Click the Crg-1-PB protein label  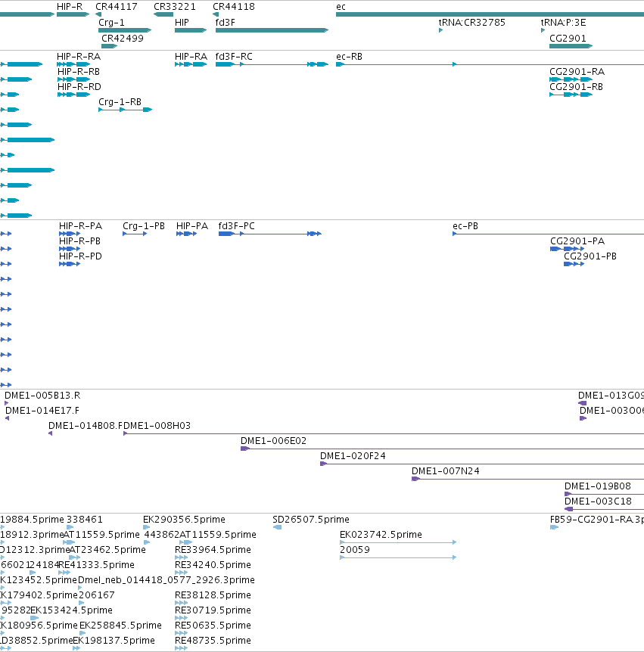click(144, 226)
